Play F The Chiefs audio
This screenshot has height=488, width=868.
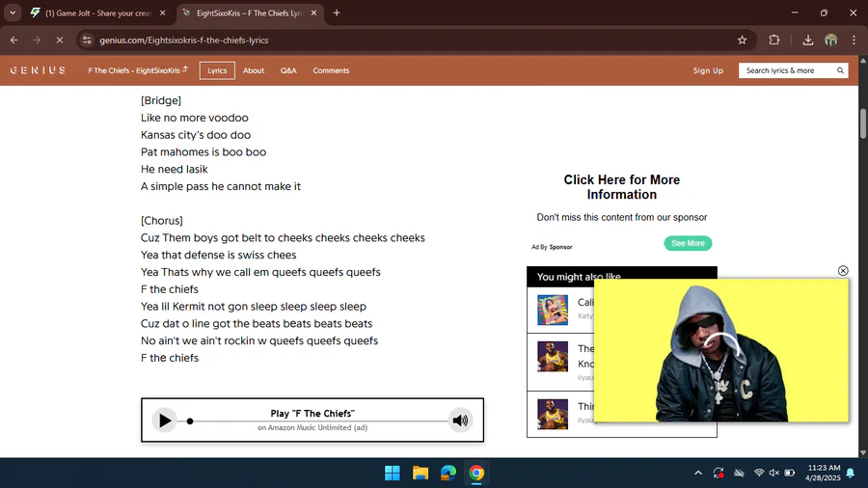(164, 420)
